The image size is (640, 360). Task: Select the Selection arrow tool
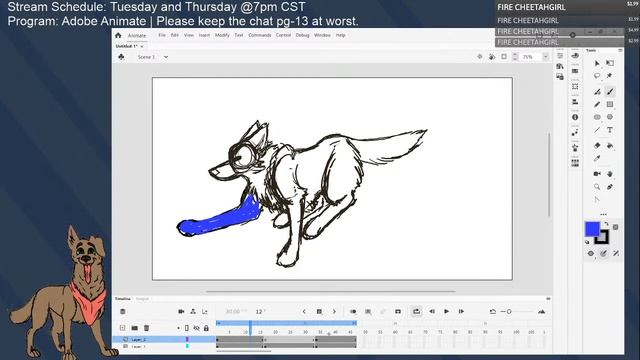(x=597, y=63)
